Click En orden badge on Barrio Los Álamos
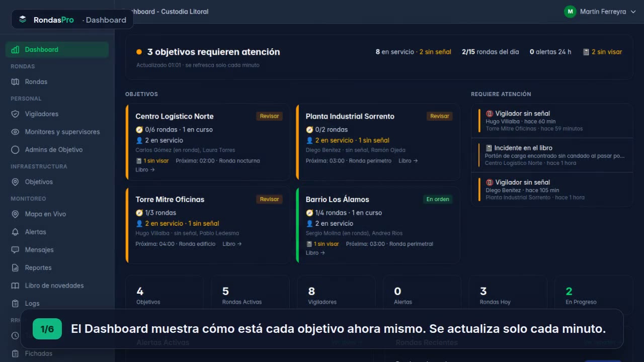Image resolution: width=644 pixels, height=362 pixels. 438,199
